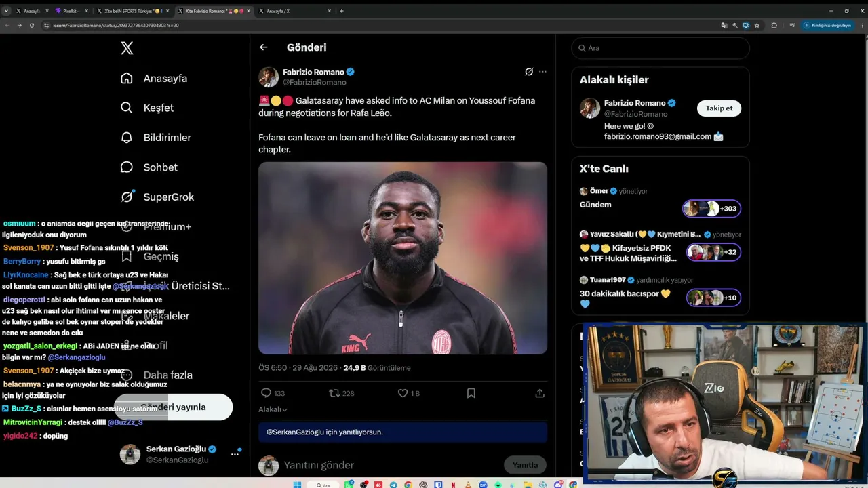This screenshot has height=488, width=868.
Task: Open the 24,9 B Görüntüleme view count
Action: point(377,368)
